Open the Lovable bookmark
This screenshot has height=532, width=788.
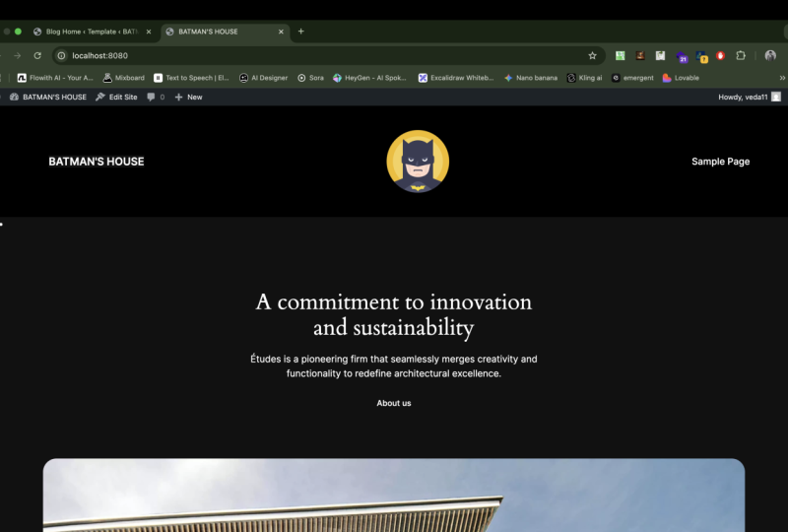[681, 78]
